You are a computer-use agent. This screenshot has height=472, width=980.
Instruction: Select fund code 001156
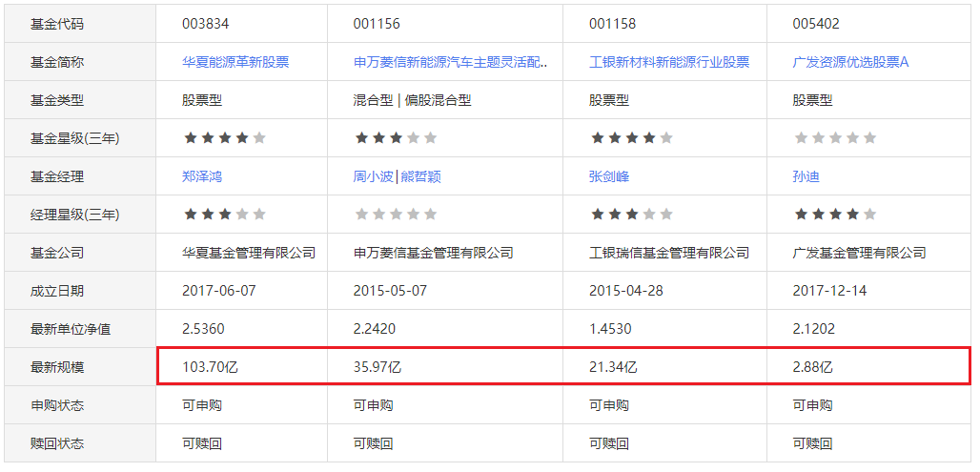point(377,24)
